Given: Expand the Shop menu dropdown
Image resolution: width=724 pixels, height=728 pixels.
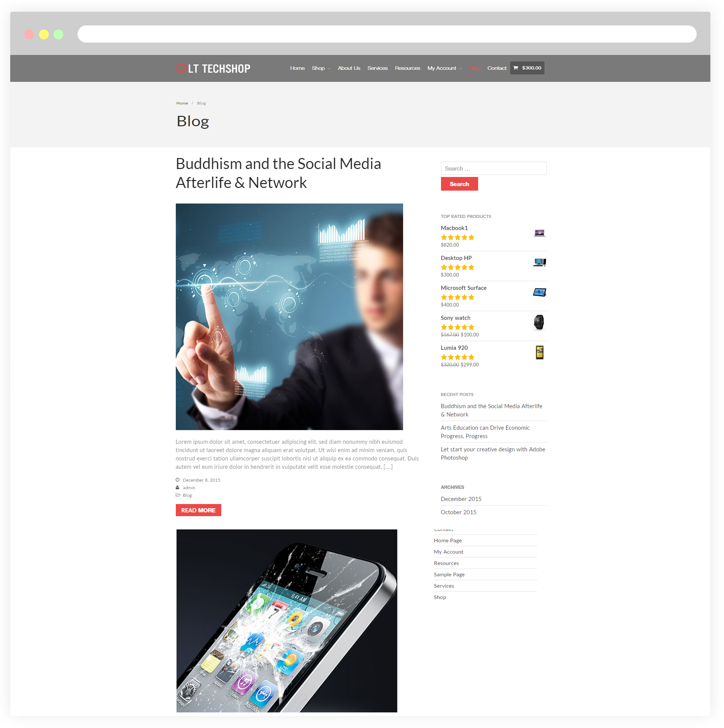Looking at the screenshot, I should point(321,68).
